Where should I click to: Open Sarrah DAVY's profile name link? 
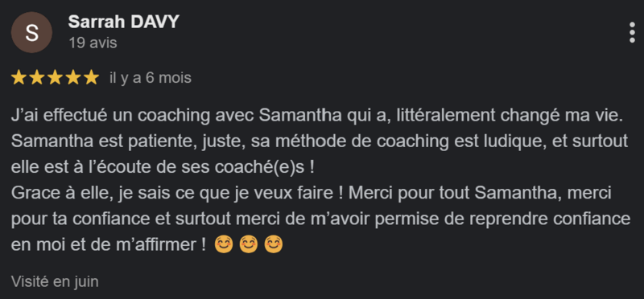tap(124, 22)
